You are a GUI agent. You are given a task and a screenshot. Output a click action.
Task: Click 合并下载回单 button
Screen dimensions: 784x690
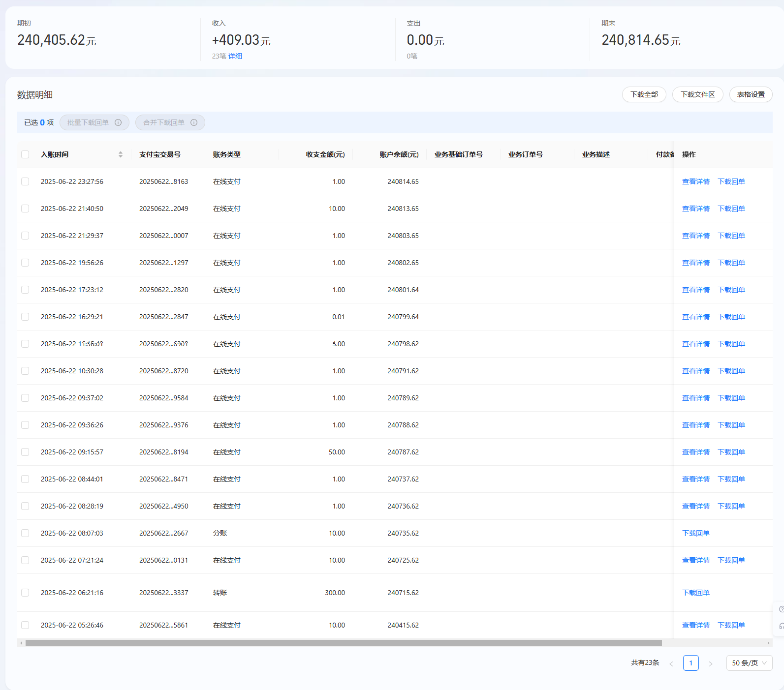click(x=170, y=122)
